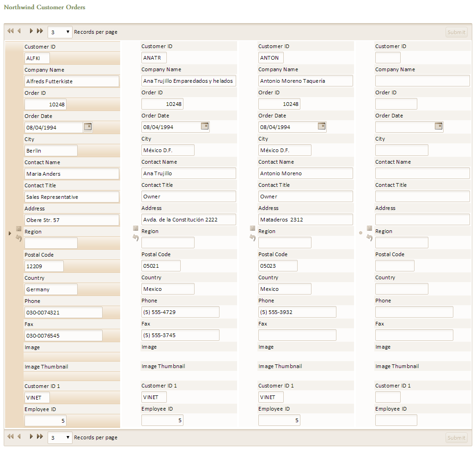Edit fax field 030-0076545
Image resolution: width=476 pixels, height=449 pixels.
pyautogui.click(x=63, y=335)
